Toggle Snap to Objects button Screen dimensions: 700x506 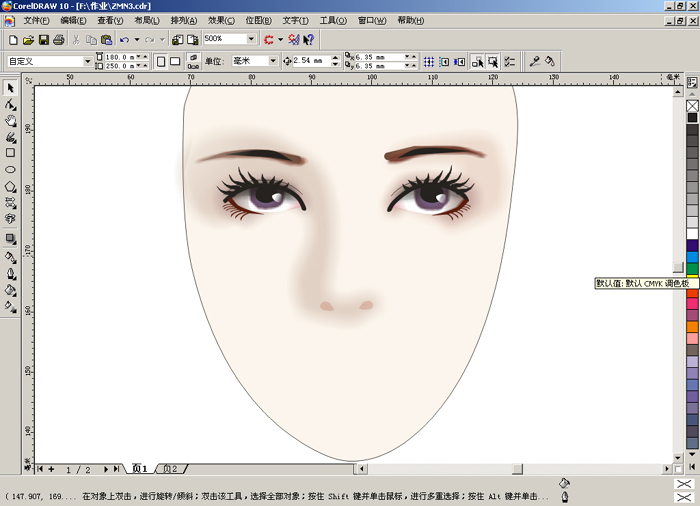459,62
